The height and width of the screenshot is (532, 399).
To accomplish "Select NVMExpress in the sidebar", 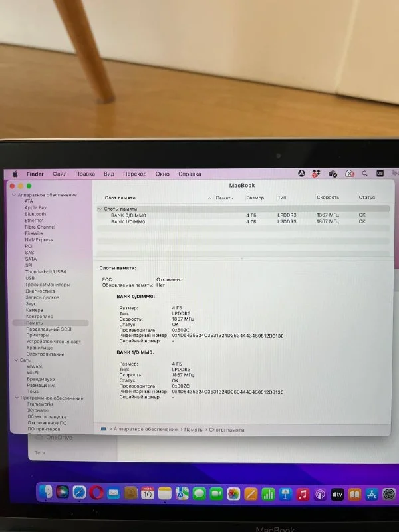I will 39,239.
